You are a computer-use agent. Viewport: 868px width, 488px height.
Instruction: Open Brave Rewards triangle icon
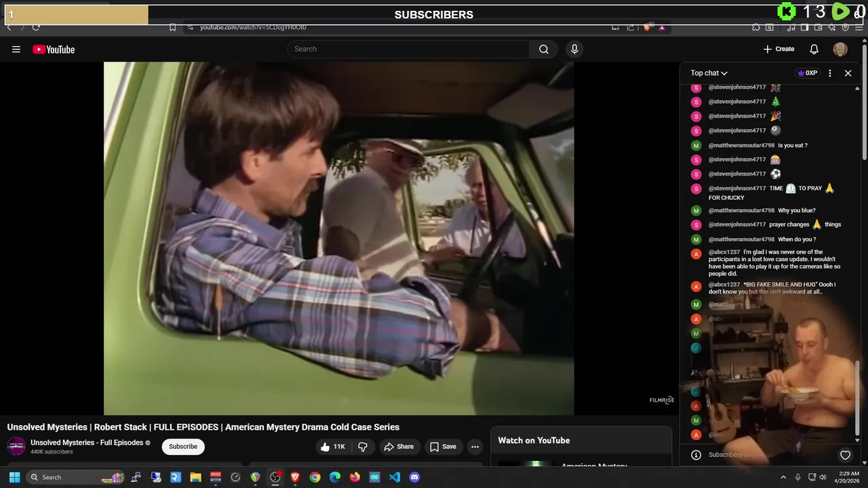click(x=662, y=28)
